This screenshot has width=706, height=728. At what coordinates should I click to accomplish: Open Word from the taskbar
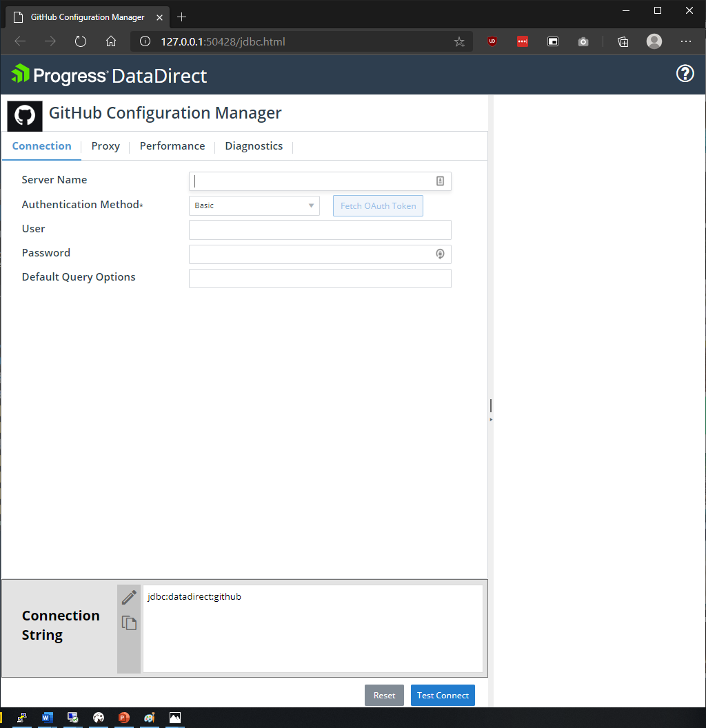click(47, 718)
